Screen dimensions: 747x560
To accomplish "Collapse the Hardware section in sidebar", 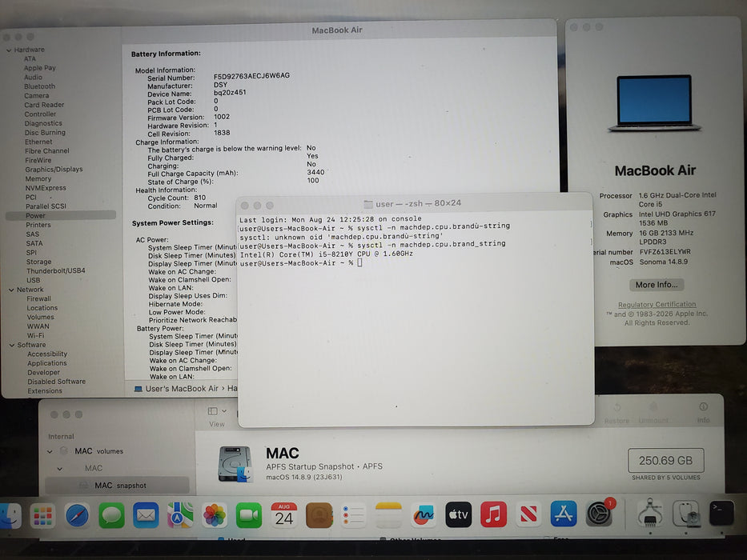I will 9,50.
